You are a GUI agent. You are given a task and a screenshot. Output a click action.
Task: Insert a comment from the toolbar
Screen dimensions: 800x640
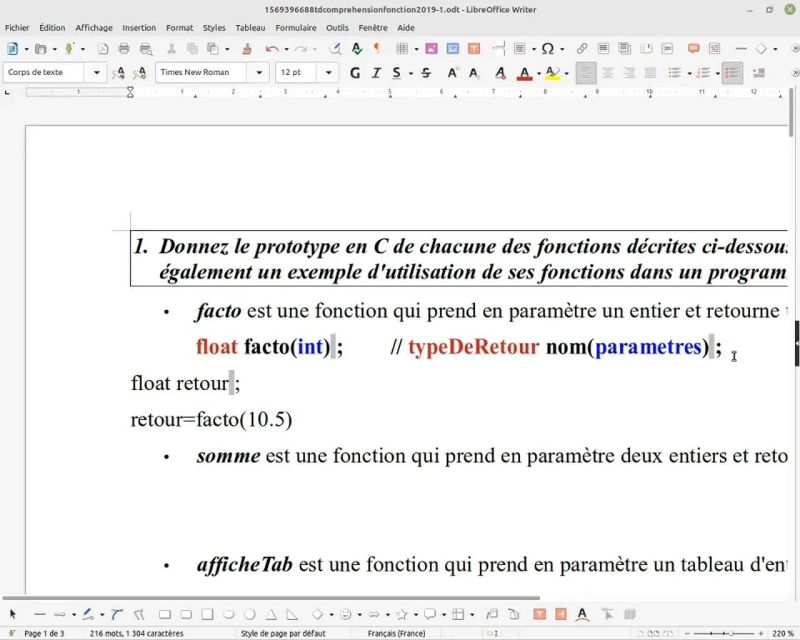click(x=693, y=48)
